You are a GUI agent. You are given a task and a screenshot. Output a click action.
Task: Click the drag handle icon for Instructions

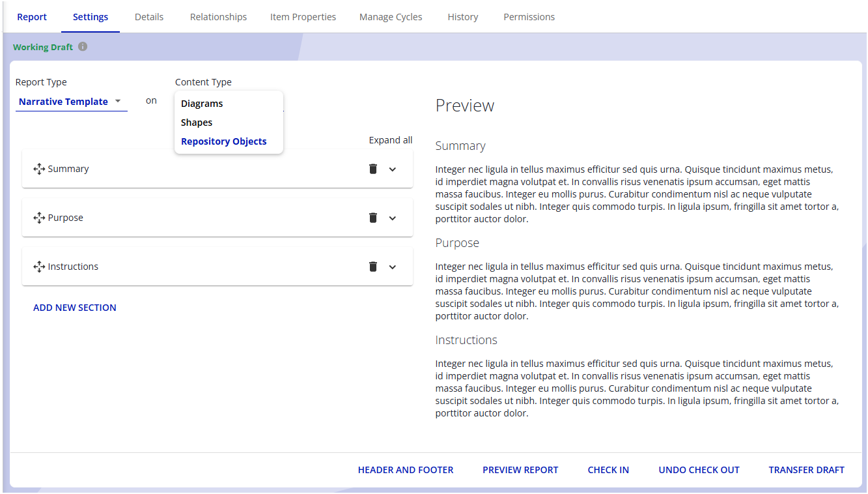pos(39,267)
